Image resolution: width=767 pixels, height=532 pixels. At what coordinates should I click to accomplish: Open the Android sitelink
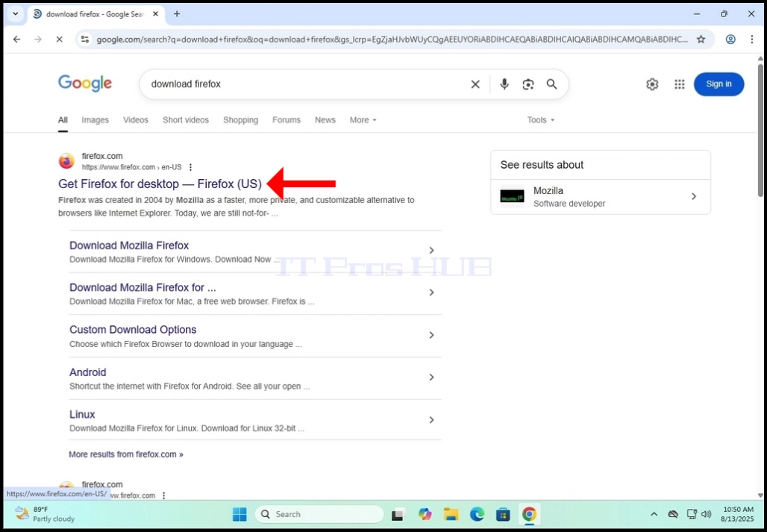[x=87, y=372]
